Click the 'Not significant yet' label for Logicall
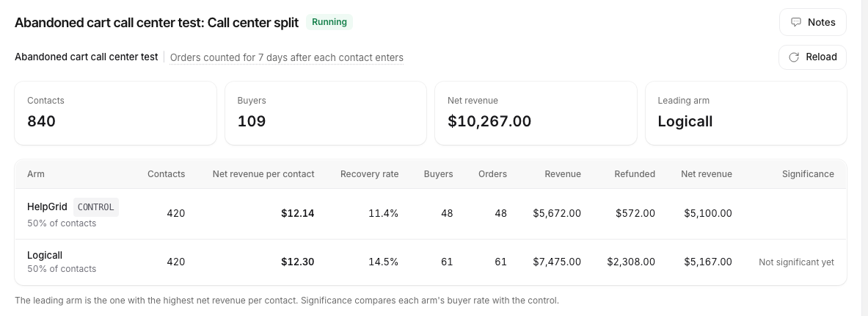 tap(796, 262)
